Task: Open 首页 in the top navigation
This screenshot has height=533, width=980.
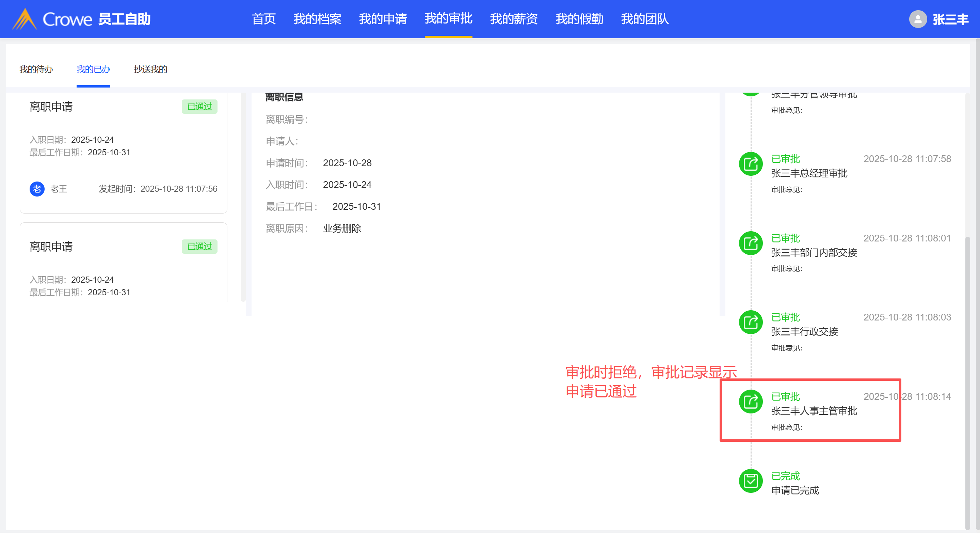Action: (264, 19)
